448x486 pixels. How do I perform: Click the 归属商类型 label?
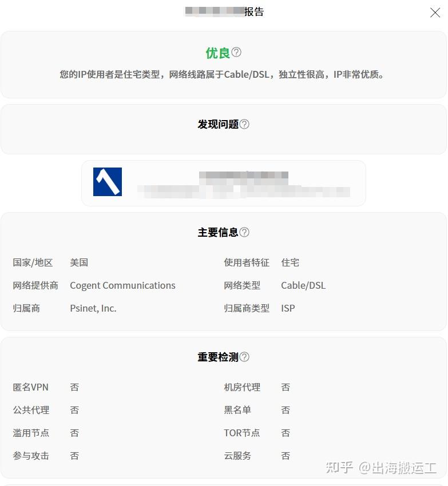[x=247, y=308]
